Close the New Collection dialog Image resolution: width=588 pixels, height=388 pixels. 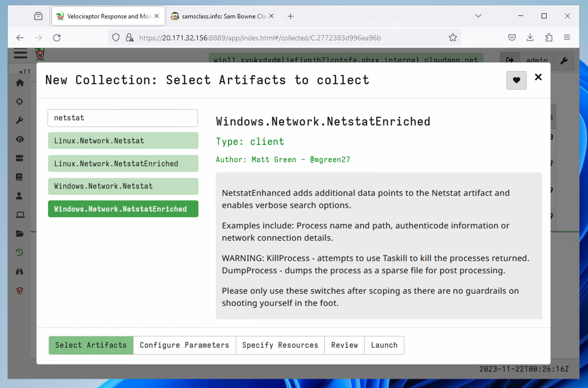(538, 77)
